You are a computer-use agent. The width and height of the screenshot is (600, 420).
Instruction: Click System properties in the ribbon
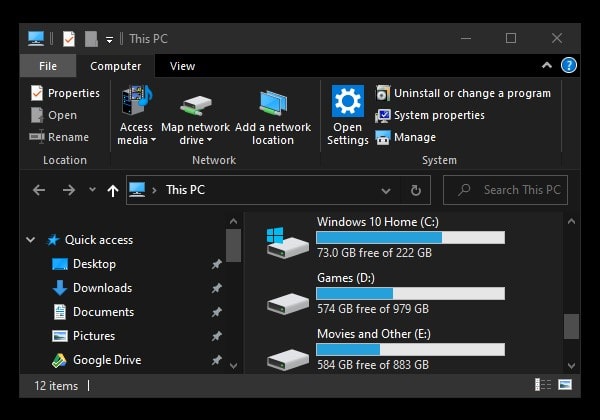click(430, 115)
